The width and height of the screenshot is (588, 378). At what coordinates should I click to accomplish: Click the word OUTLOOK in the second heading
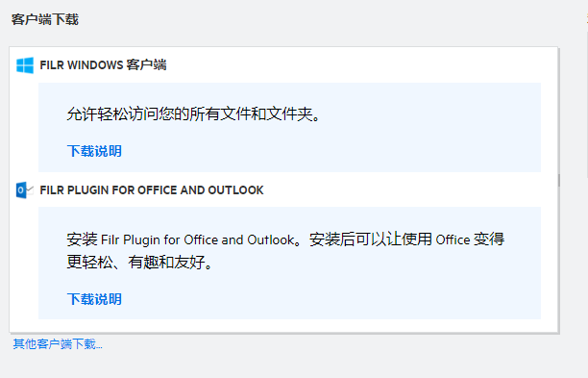(x=235, y=189)
